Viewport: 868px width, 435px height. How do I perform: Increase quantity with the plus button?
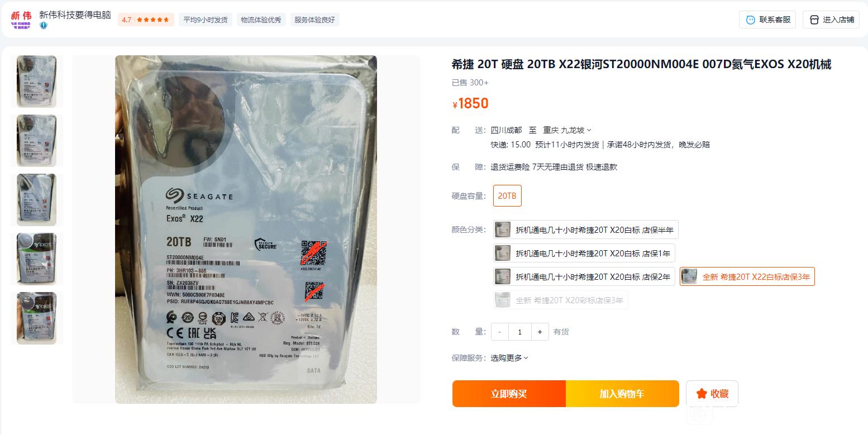click(x=540, y=332)
